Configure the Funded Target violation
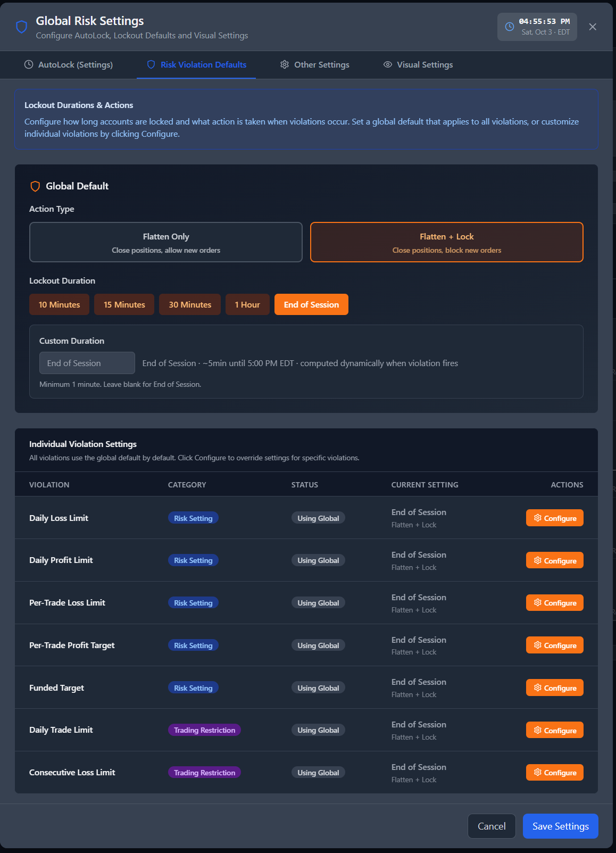 (555, 688)
